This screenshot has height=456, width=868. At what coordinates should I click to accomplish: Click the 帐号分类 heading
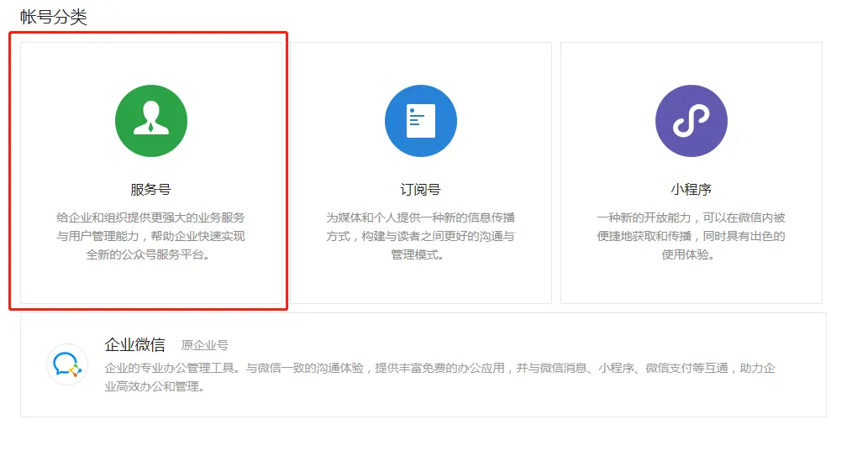(54, 17)
